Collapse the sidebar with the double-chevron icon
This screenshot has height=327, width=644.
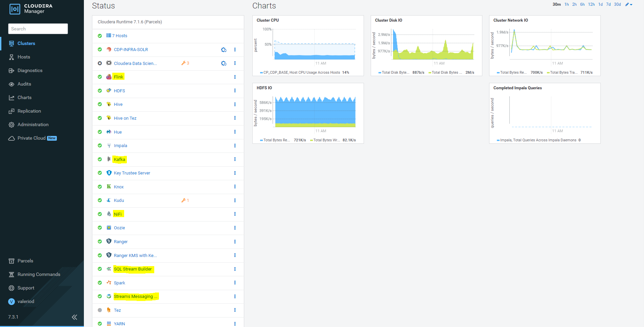coord(74,317)
